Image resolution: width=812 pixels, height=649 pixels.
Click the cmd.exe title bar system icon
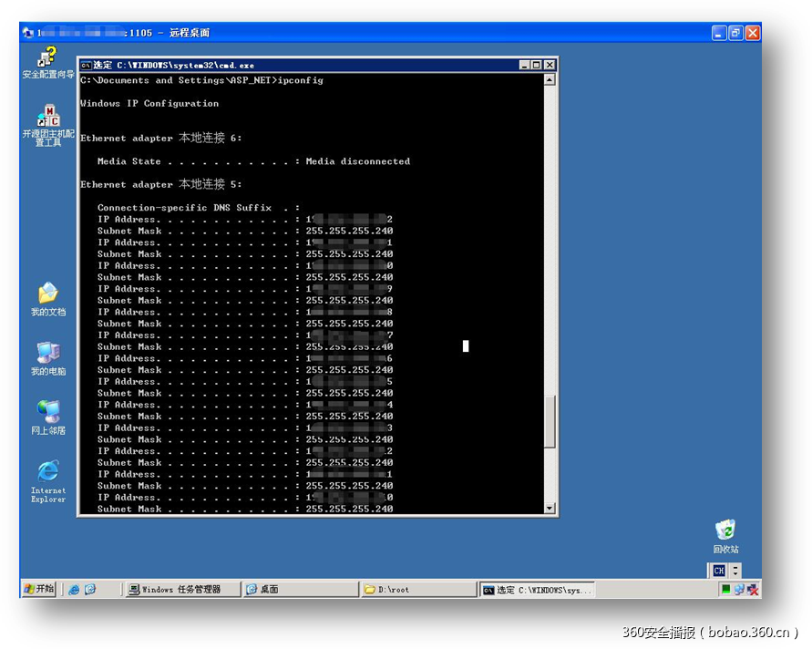coord(86,66)
